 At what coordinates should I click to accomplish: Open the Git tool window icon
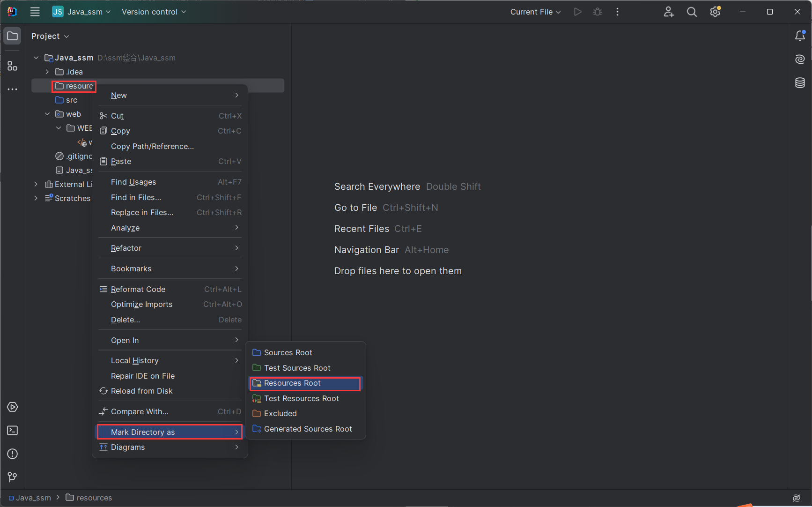[x=13, y=477]
